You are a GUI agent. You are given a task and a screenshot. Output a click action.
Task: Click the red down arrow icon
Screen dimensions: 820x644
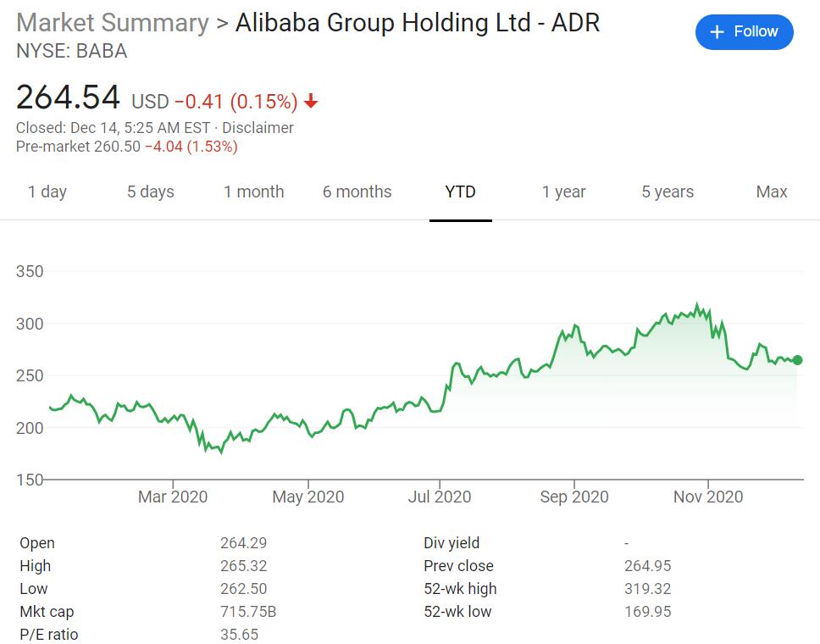311,103
